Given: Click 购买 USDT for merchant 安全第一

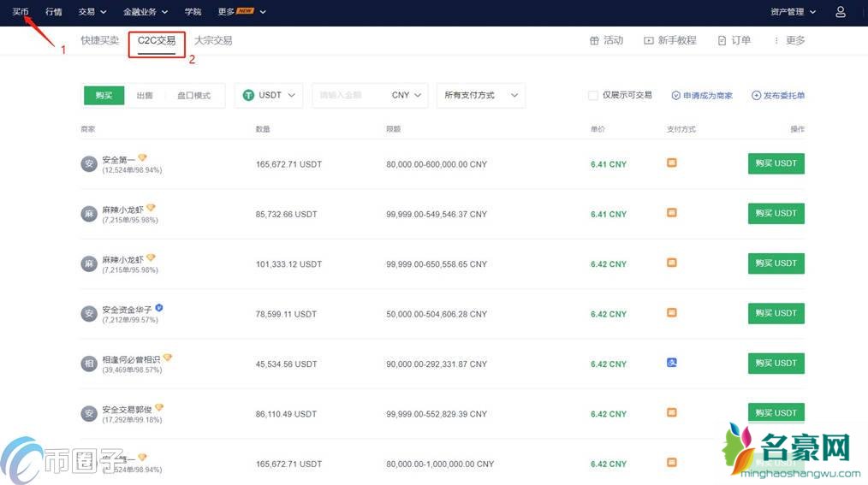Looking at the screenshot, I should [x=776, y=163].
